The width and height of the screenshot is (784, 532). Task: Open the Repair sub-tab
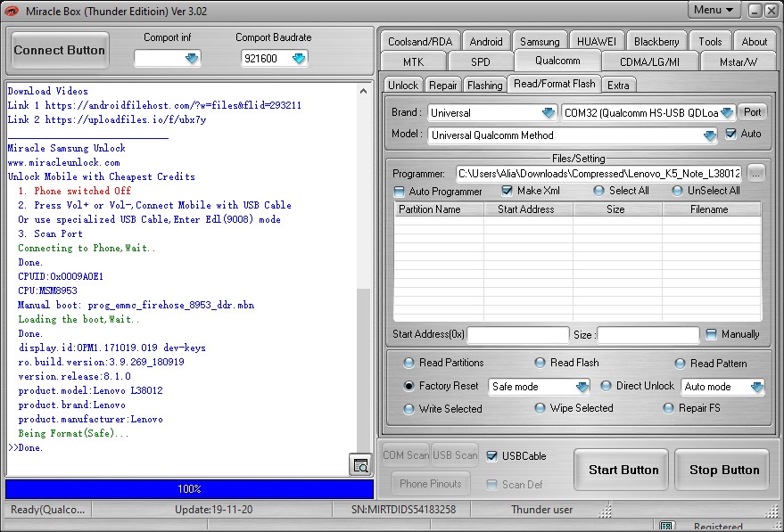pyautogui.click(x=443, y=85)
